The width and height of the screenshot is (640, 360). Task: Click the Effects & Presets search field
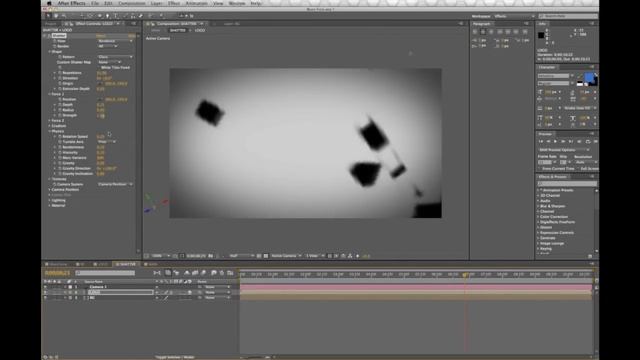567,184
